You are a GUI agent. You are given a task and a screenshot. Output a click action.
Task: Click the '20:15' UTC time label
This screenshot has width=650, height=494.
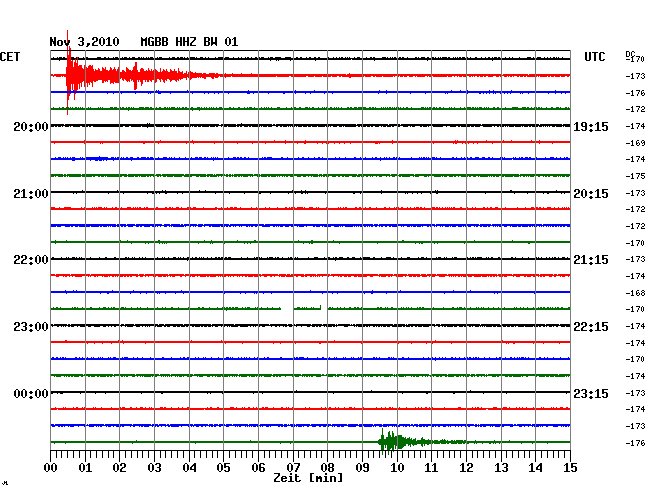[x=591, y=194]
